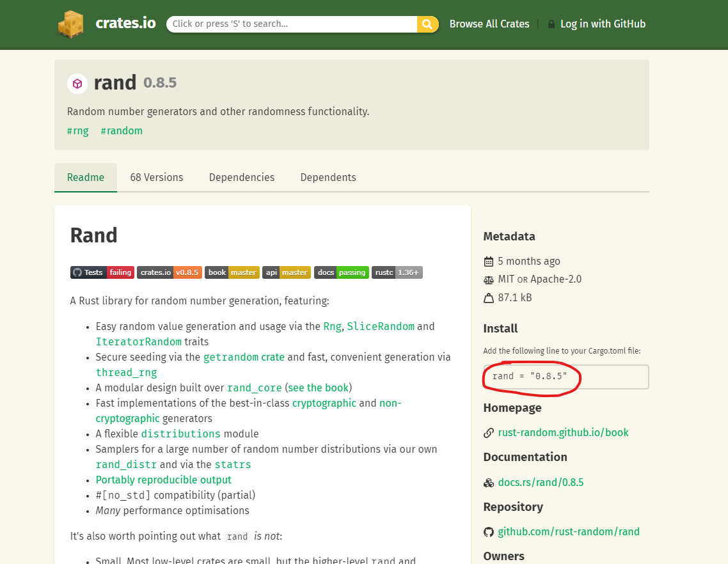
Task: Switch to the Dependencies tab
Action: coord(241,177)
